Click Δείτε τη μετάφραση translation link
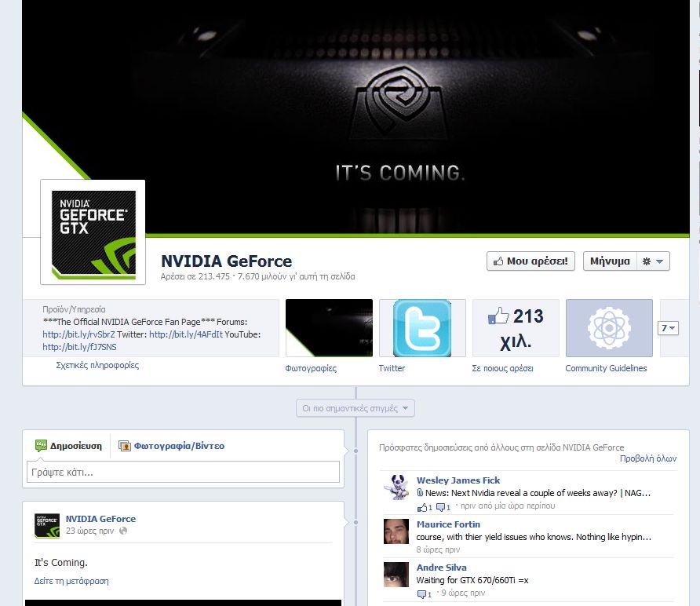 (x=71, y=581)
